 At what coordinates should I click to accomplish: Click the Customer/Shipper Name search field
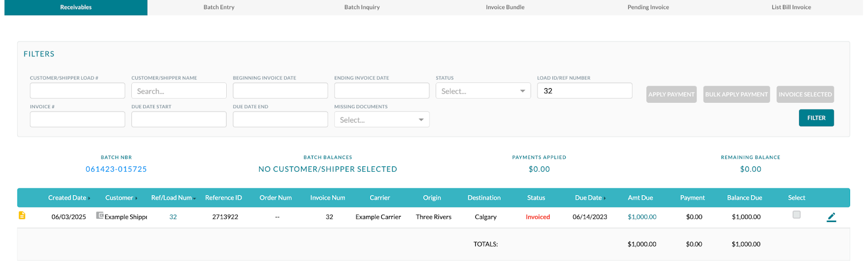[178, 90]
